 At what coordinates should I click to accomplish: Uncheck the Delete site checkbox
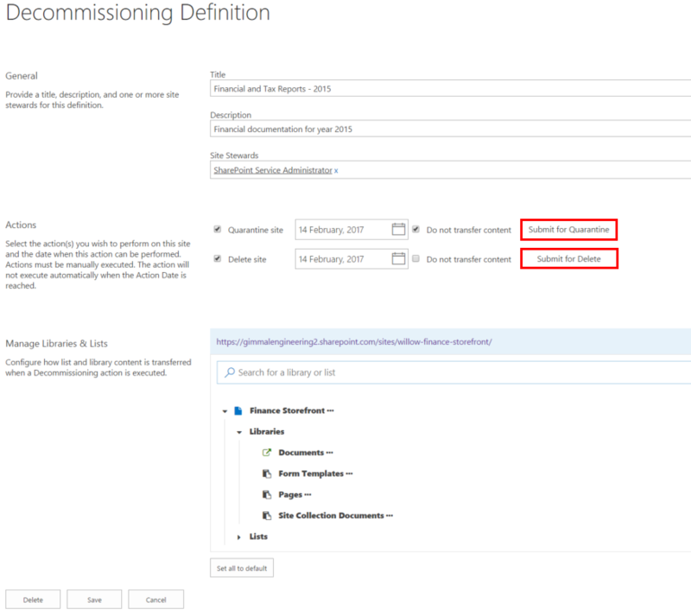coord(217,258)
